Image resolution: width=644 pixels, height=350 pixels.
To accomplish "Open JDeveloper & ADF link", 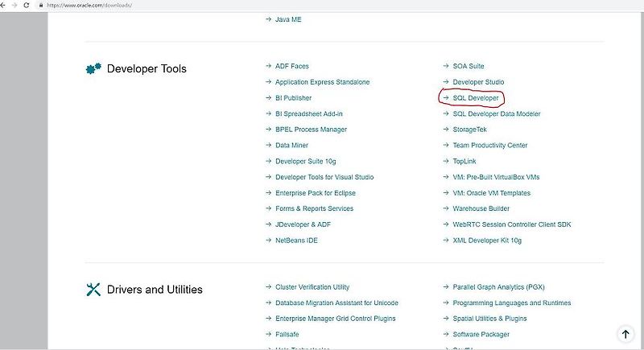I will coord(303,224).
